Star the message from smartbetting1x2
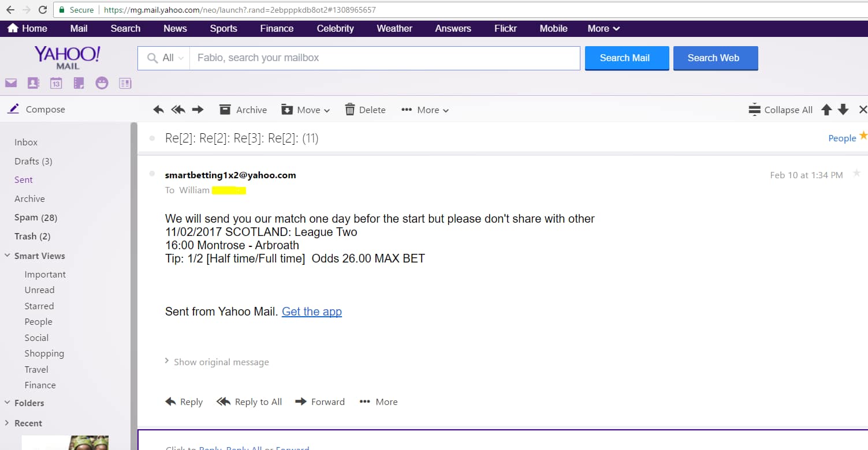This screenshot has width=868, height=450. (856, 174)
